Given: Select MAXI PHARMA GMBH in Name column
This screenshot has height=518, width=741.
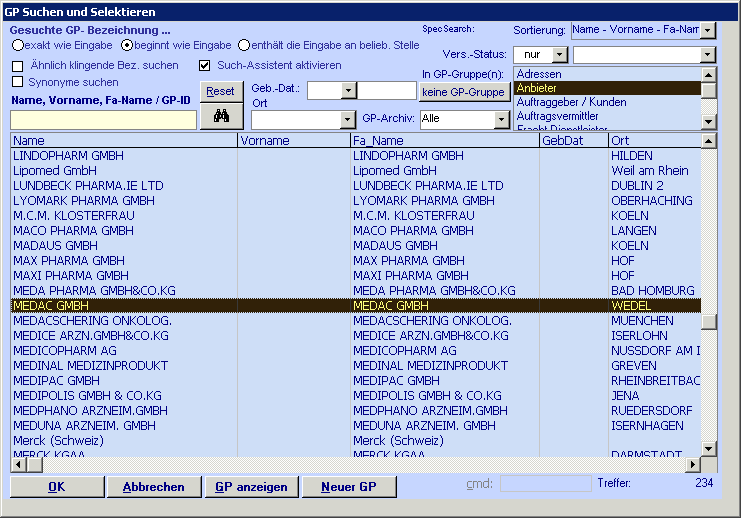Looking at the screenshot, I should pyautogui.click(x=124, y=276).
